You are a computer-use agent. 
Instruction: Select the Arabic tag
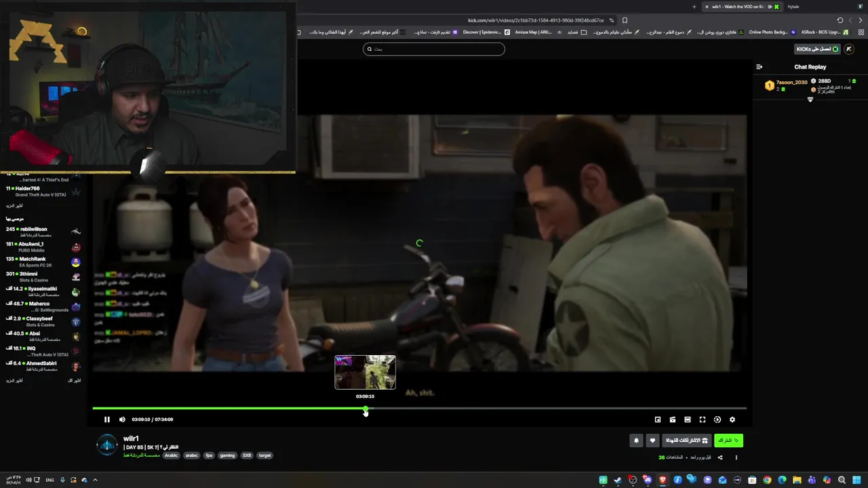pyautogui.click(x=171, y=455)
